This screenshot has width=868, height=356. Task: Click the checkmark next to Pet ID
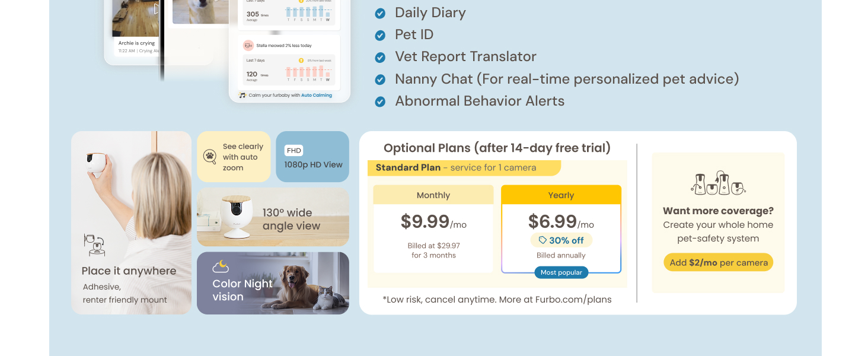[381, 36]
